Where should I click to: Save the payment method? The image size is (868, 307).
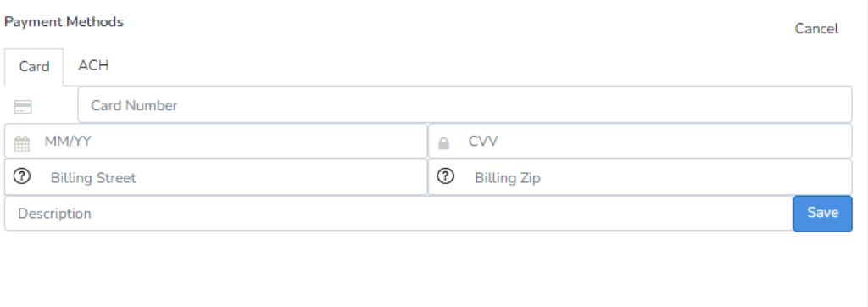pos(822,214)
